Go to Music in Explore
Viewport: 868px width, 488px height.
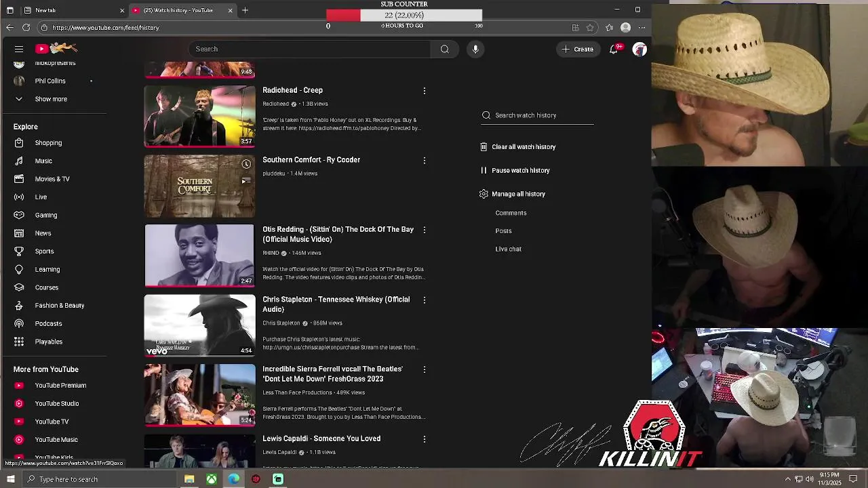tap(43, 161)
